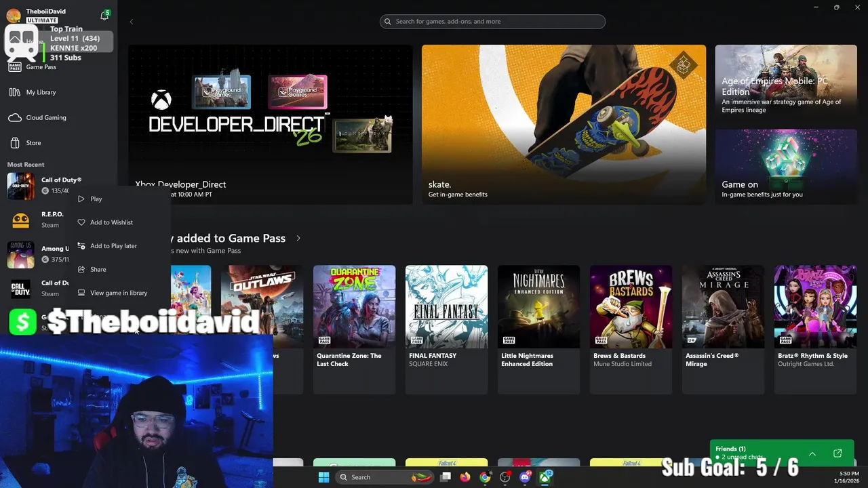This screenshot has height=488, width=868.
Task: Click the play triangle icon in the context menu
Action: click(81, 199)
